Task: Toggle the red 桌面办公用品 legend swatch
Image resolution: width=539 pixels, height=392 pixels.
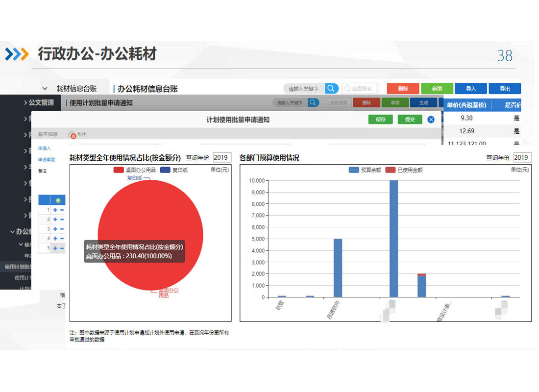Action: (119, 170)
